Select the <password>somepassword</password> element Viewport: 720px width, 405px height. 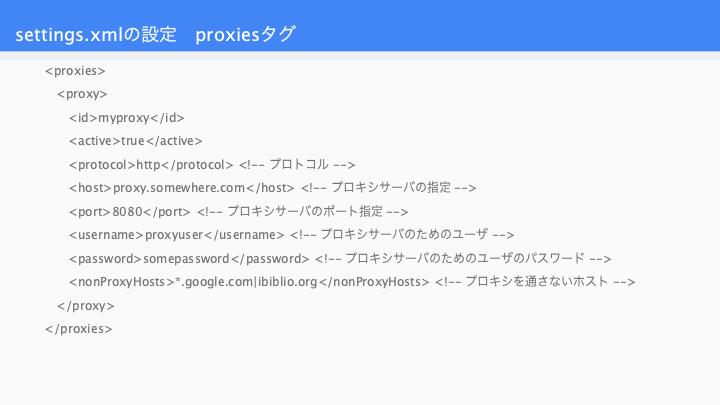[x=189, y=259]
